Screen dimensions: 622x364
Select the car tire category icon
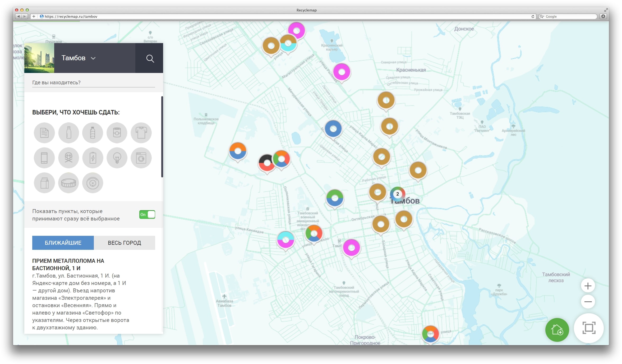(93, 183)
